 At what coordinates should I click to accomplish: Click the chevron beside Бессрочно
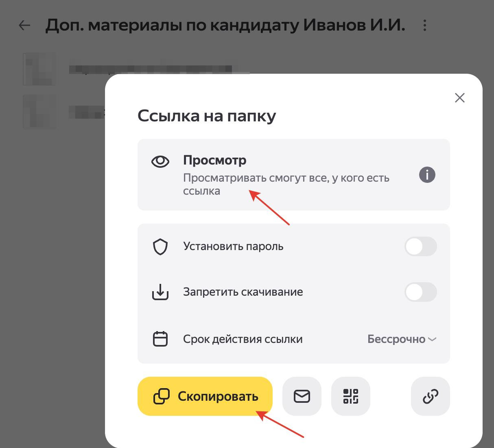[x=433, y=339]
